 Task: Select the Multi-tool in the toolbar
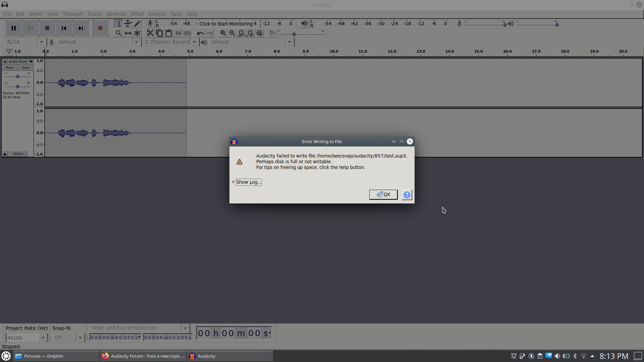[x=137, y=33]
